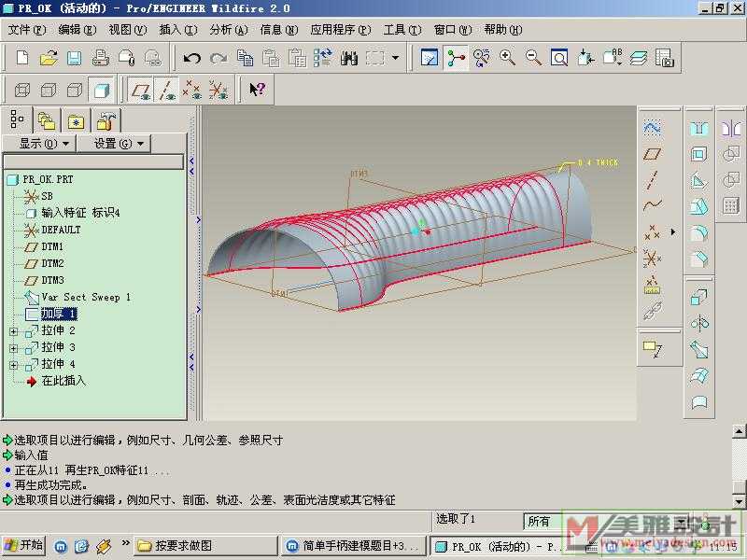Screen dimensions: 747x560
Task: Toggle shaded display mode
Action: pos(101,90)
